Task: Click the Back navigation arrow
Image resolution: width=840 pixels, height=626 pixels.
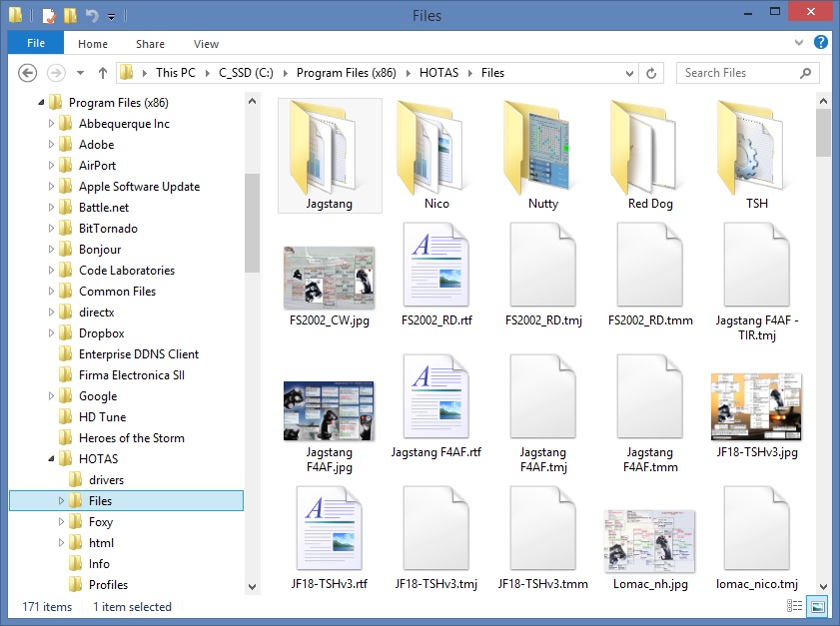Action: [x=28, y=73]
